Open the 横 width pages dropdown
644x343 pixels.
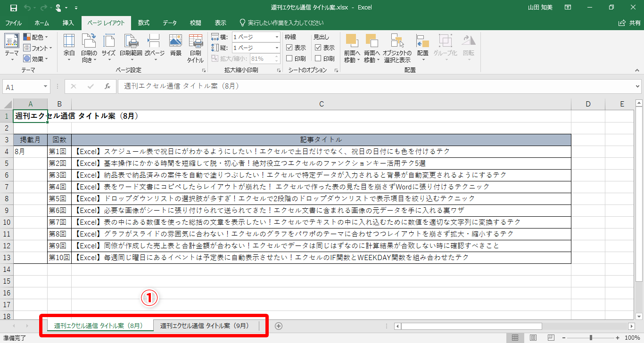click(x=276, y=37)
